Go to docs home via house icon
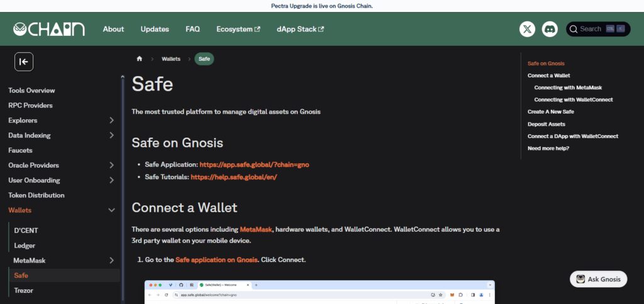This screenshot has height=304, width=644. click(139, 58)
